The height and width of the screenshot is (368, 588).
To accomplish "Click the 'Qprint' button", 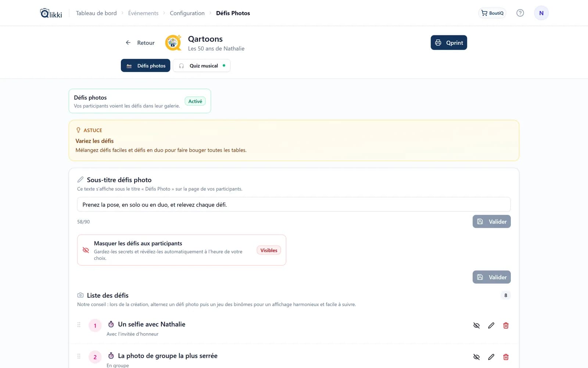I will [449, 43].
